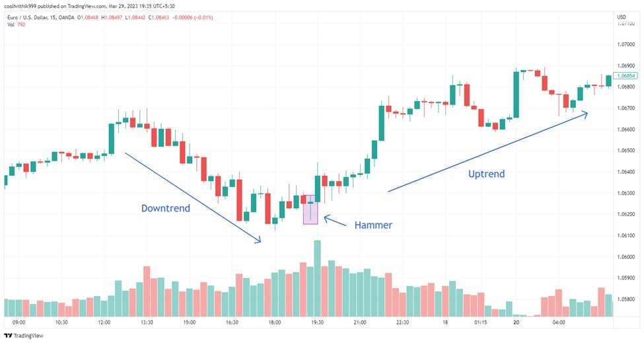Click the tallest volume bar at 19:30
This screenshot has width=644, height=343.
(x=318, y=278)
